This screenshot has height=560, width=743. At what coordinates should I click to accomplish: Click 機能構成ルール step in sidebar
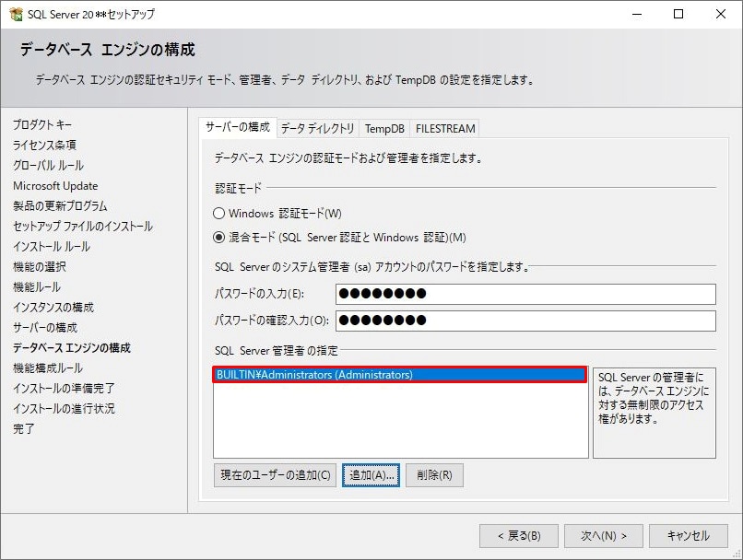tap(48, 368)
